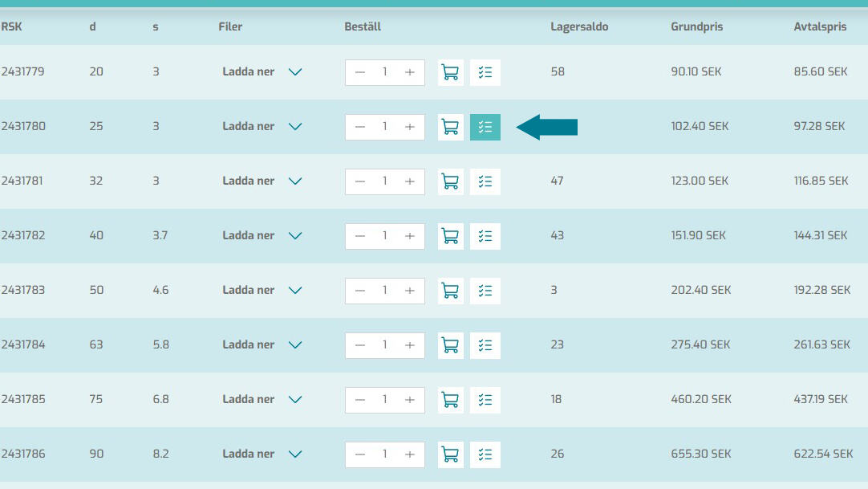This screenshot has width=868, height=489.
Task: Add RSK 2431782 to the list
Action: (x=485, y=236)
